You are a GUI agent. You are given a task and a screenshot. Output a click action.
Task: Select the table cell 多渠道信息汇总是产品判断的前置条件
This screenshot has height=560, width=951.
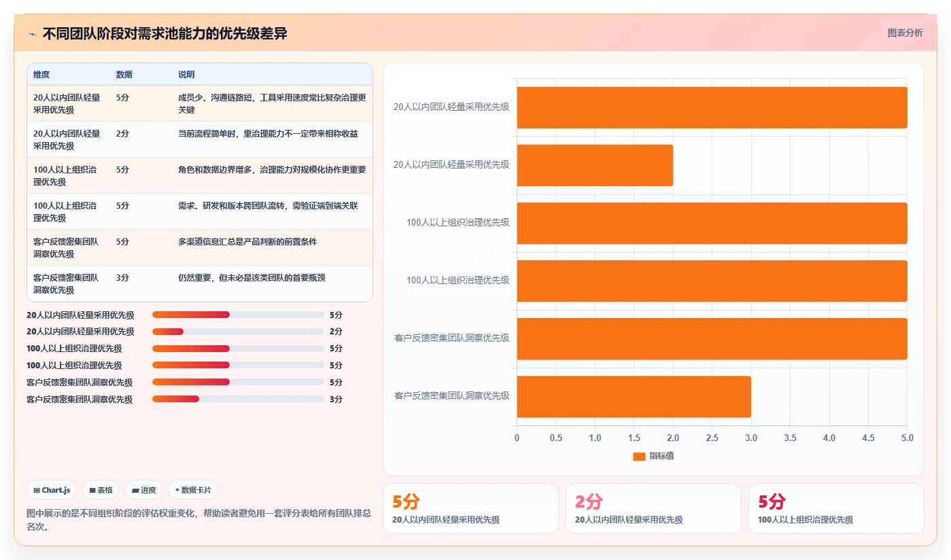click(x=272, y=247)
